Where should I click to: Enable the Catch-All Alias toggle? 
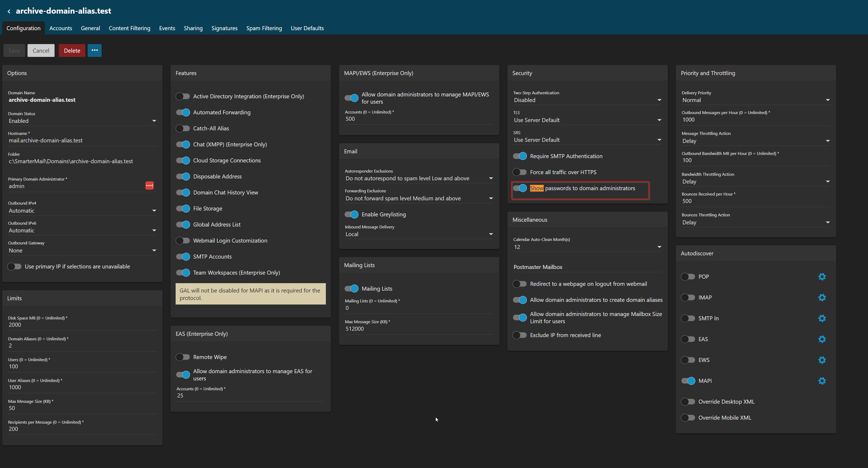click(x=183, y=128)
